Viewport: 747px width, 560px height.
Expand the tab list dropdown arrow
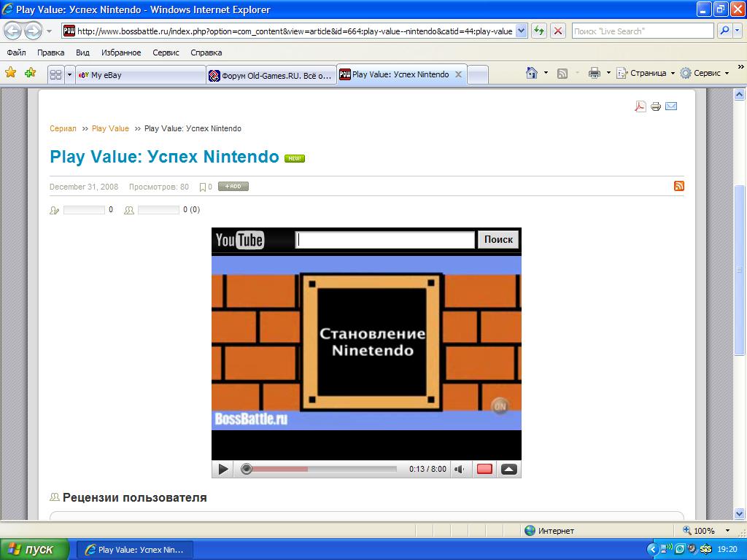click(x=69, y=75)
